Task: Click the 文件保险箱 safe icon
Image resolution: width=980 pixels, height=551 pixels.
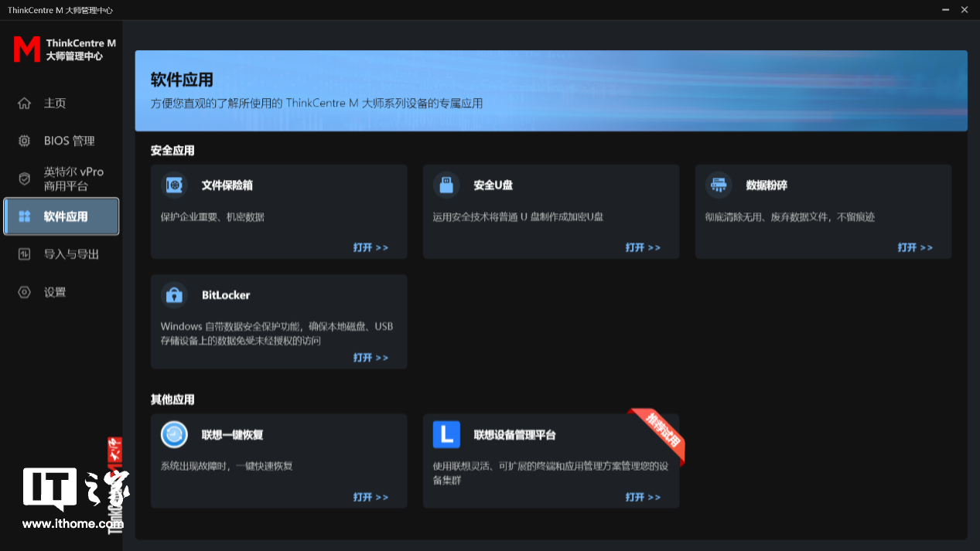Action: click(174, 185)
